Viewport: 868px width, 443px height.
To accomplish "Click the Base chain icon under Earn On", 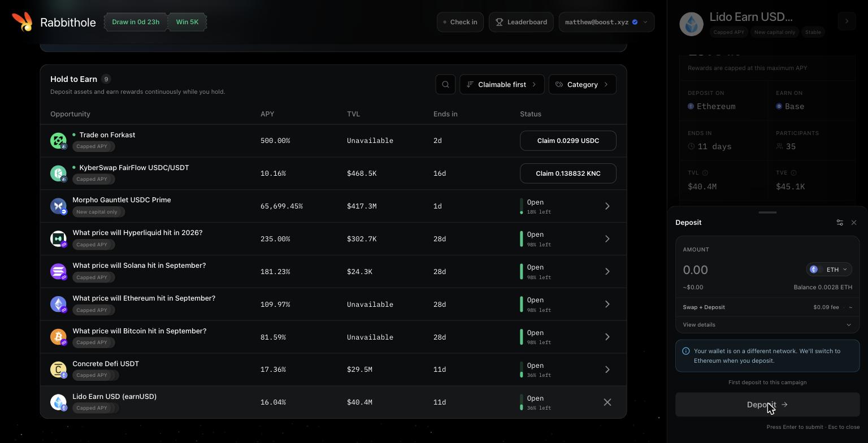I will coord(779,106).
